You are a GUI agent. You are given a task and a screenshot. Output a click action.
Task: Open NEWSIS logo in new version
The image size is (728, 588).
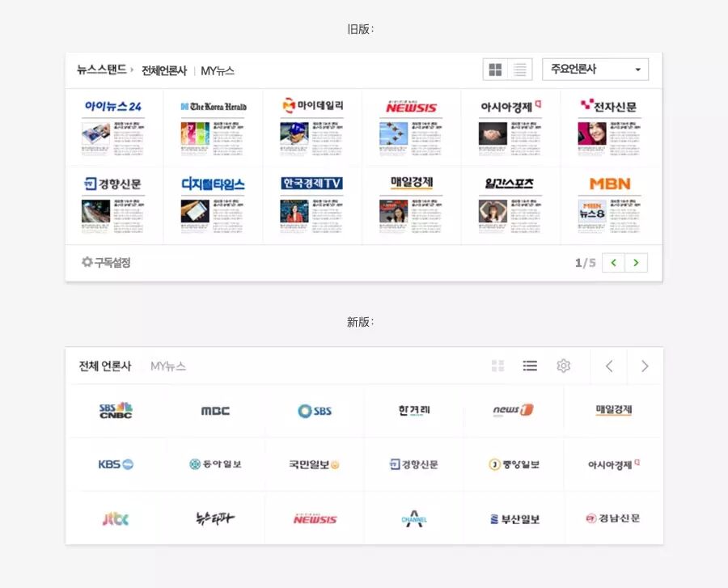tap(315, 519)
